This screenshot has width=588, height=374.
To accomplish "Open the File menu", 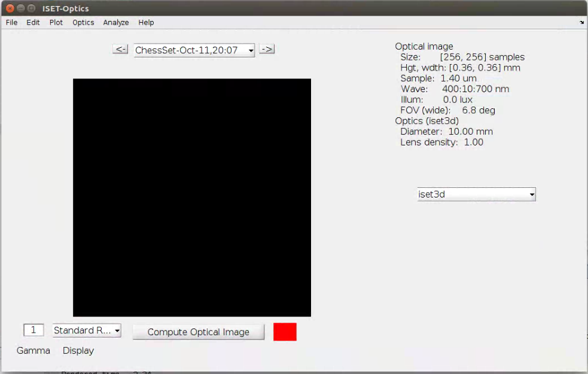I will tap(11, 22).
